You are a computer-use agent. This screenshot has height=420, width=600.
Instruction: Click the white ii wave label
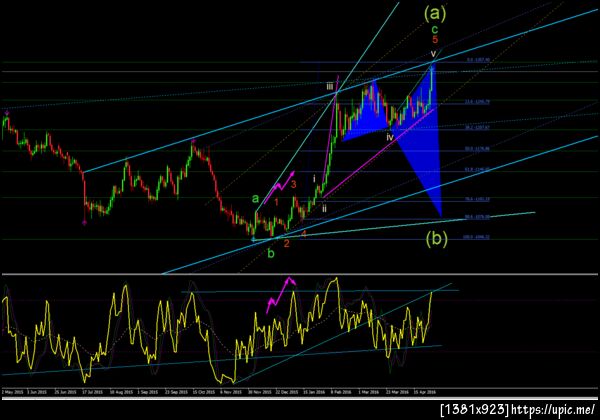324,208
